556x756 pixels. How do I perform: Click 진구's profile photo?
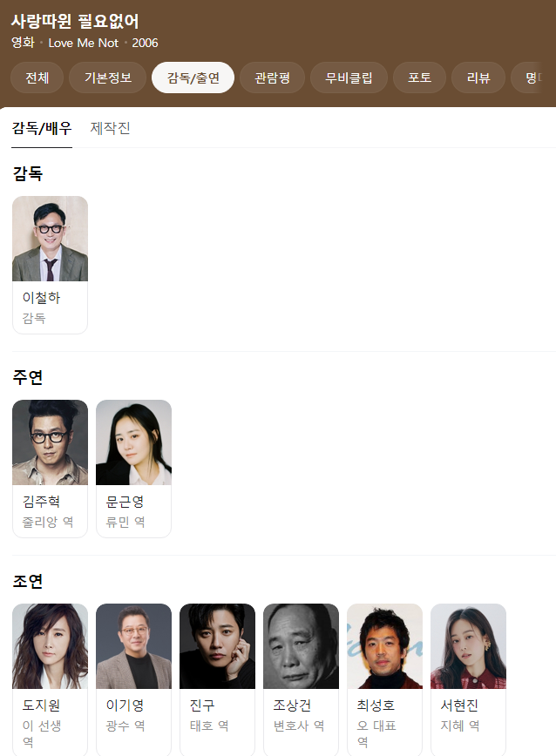(x=218, y=646)
